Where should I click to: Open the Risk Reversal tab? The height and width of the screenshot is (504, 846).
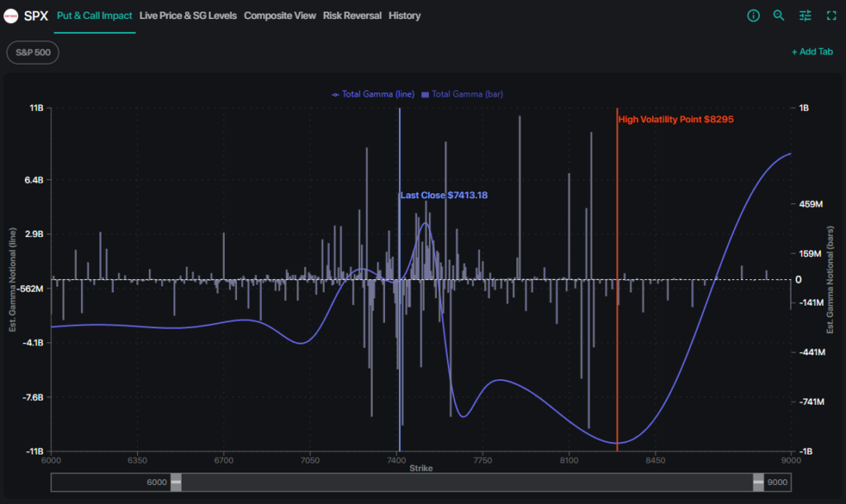coord(352,16)
